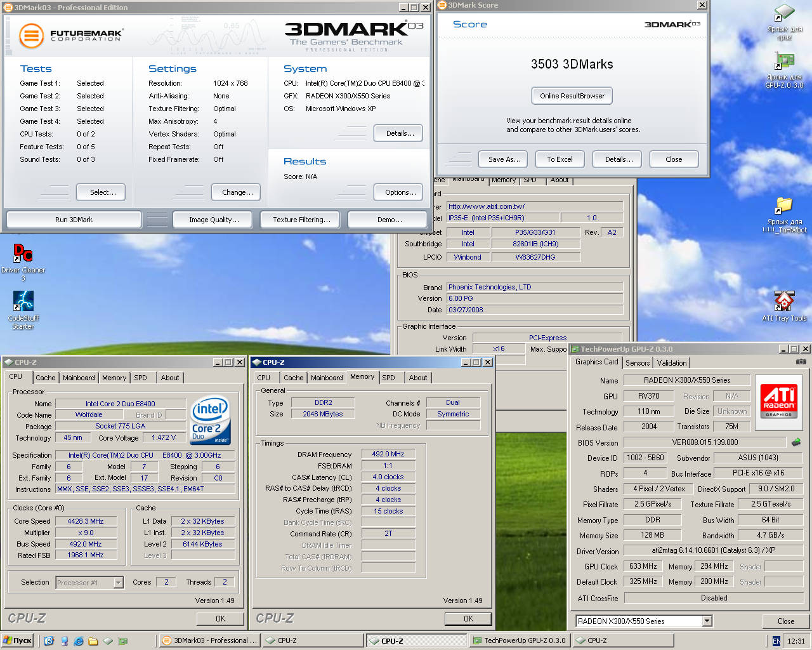Click the Run 3DMark button
The height and width of the screenshot is (650, 812).
(x=74, y=220)
